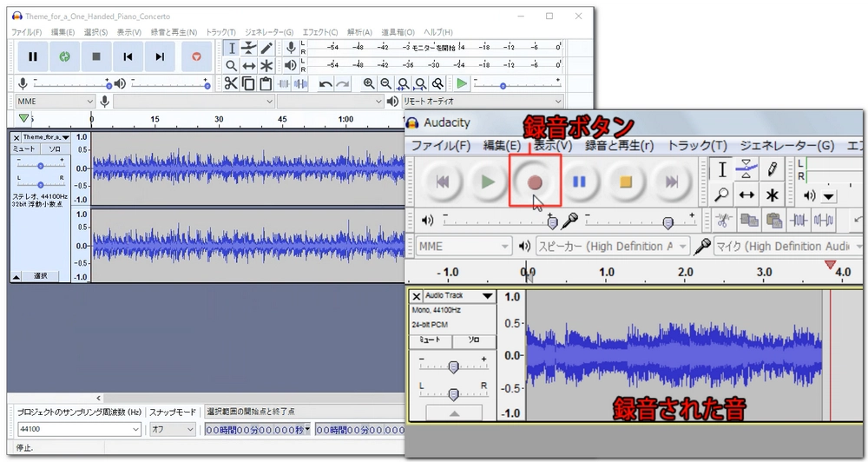Click the Copy icon in back window

click(x=248, y=83)
